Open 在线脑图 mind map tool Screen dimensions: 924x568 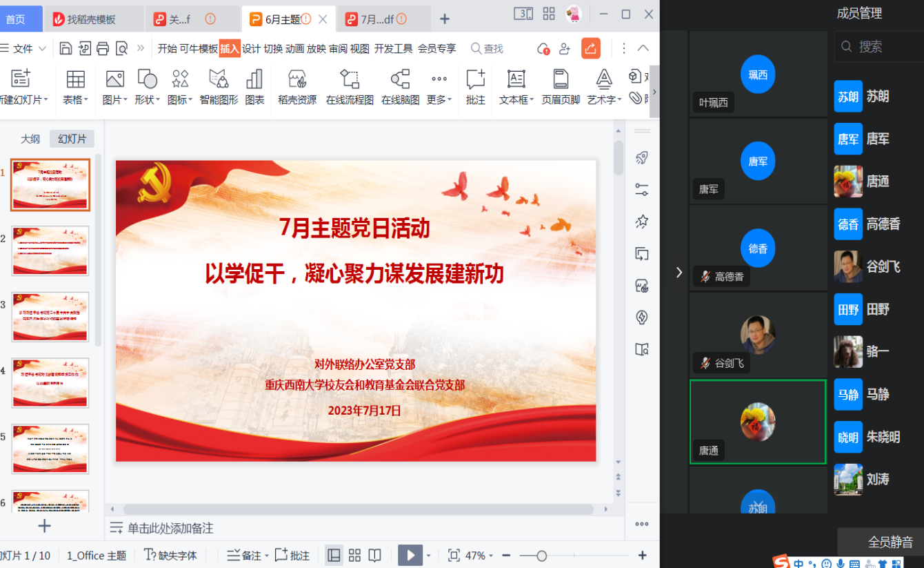point(400,87)
